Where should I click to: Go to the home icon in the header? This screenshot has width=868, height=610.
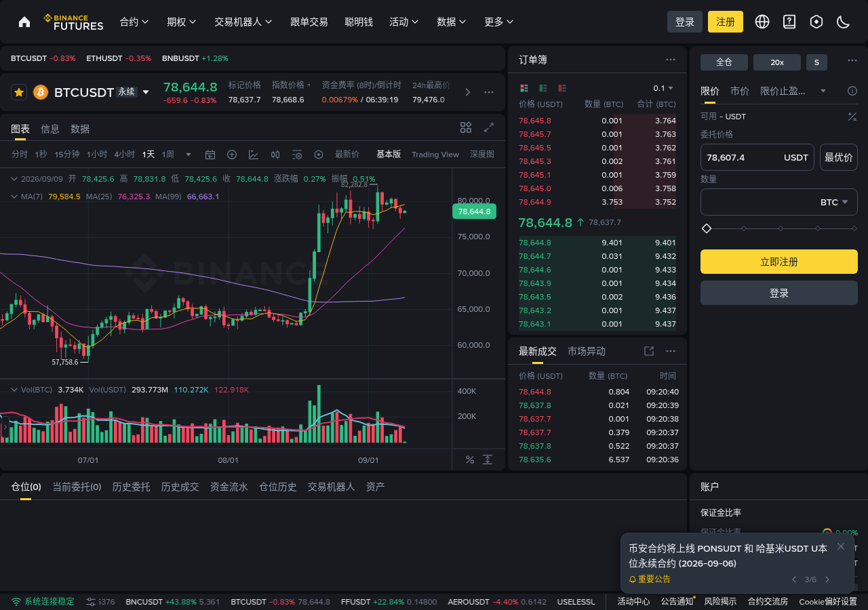point(24,22)
